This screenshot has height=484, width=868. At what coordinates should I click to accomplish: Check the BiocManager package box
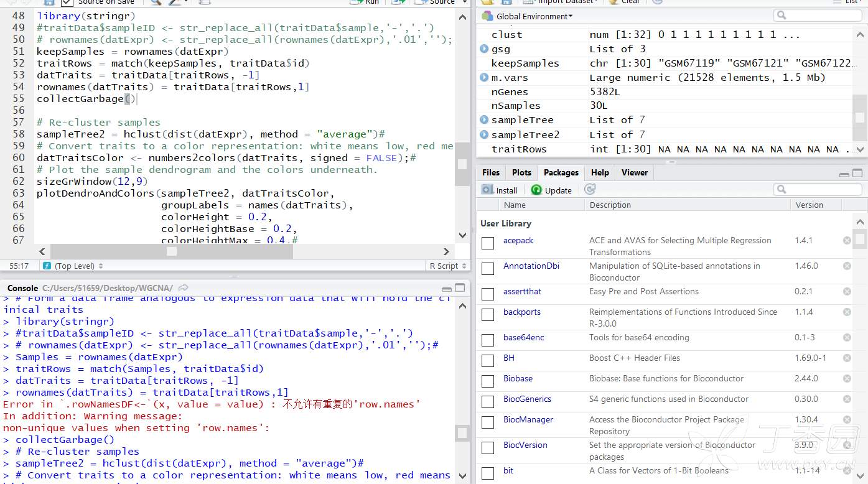click(x=488, y=422)
